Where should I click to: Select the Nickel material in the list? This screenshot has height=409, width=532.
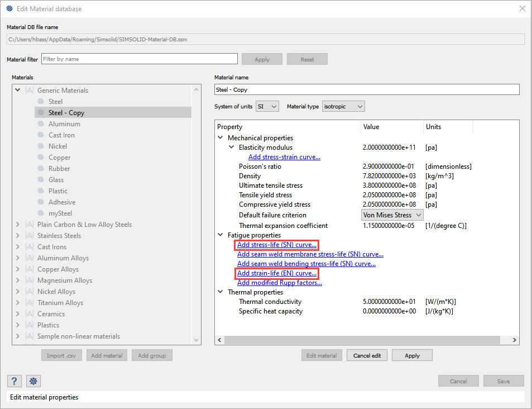57,146
